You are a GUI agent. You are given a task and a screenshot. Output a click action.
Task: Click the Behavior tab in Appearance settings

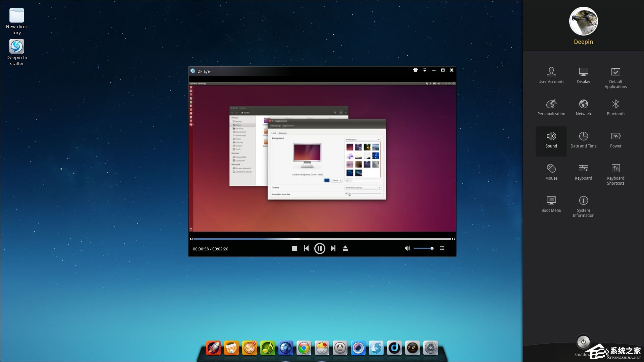(283, 134)
